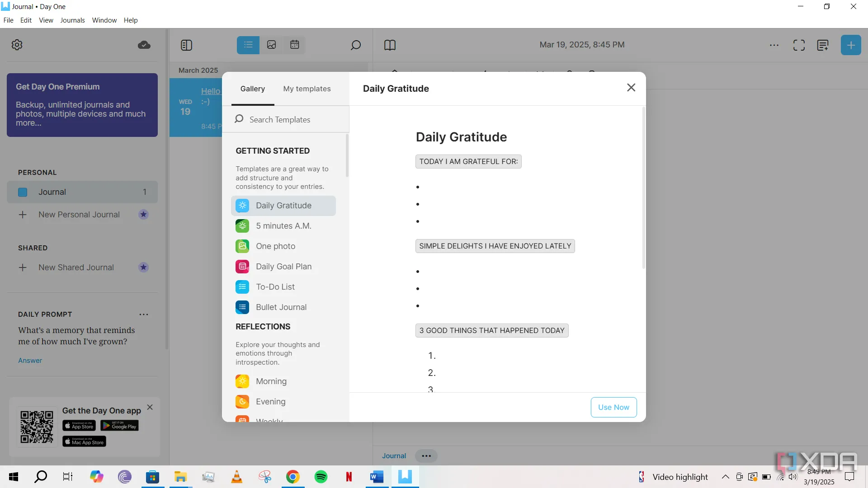The height and width of the screenshot is (488, 868).
Task: Close the Daily Gratitude template dialog
Action: click(631, 88)
